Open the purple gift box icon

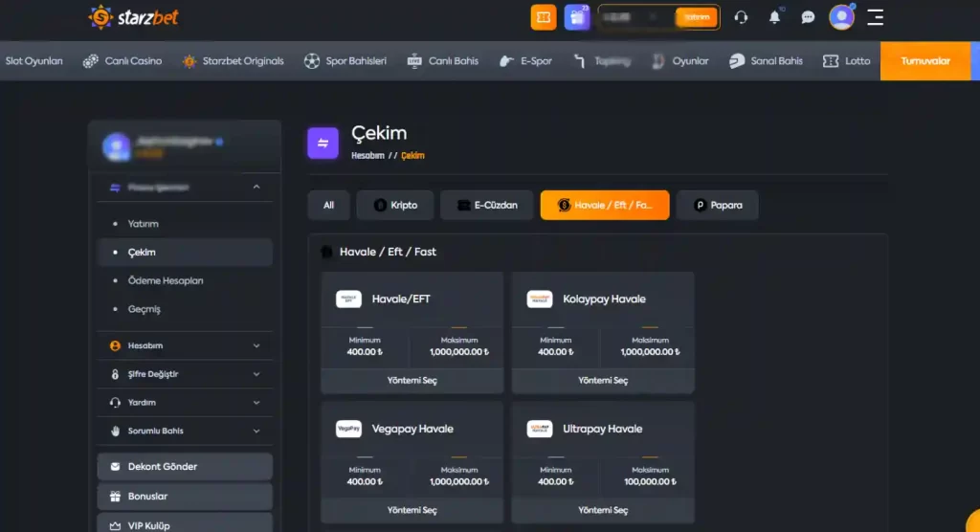pos(577,17)
